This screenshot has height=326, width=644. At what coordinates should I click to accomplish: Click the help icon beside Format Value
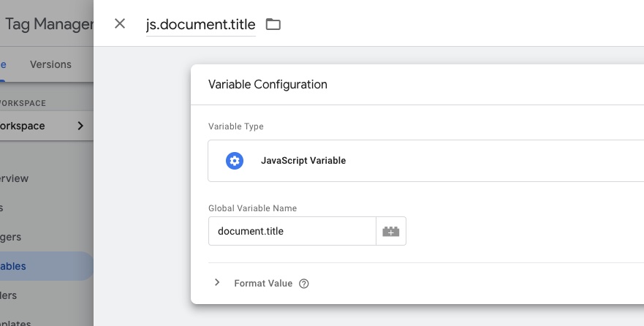pyautogui.click(x=304, y=284)
